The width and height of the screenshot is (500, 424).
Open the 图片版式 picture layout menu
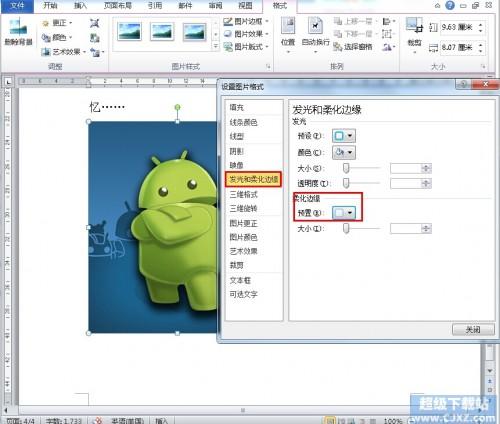click(246, 47)
